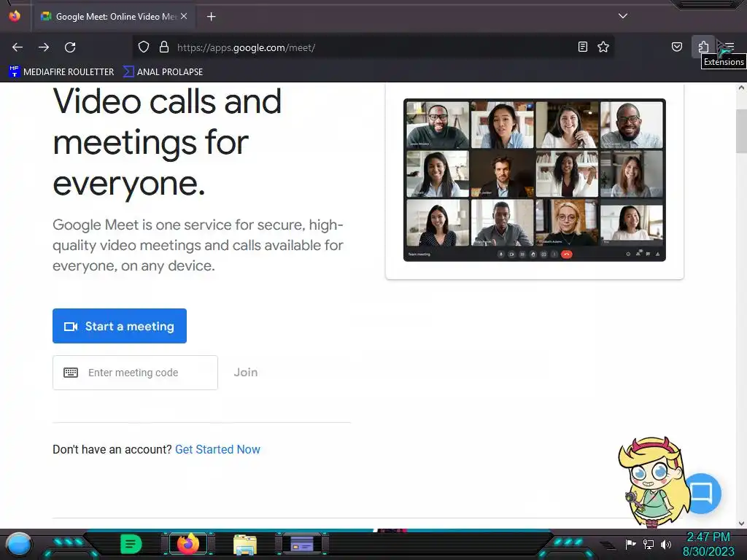
Task: Open File Explorer from the taskbar
Action: coord(245,544)
